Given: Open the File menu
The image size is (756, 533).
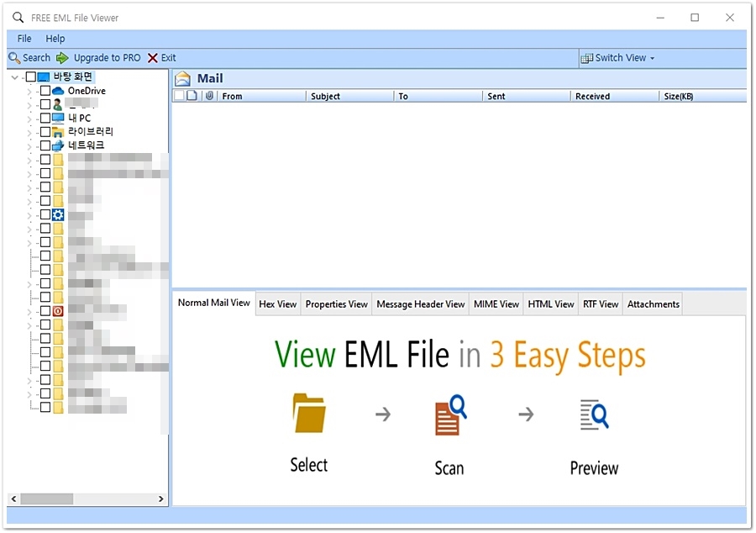Looking at the screenshot, I should pos(24,39).
